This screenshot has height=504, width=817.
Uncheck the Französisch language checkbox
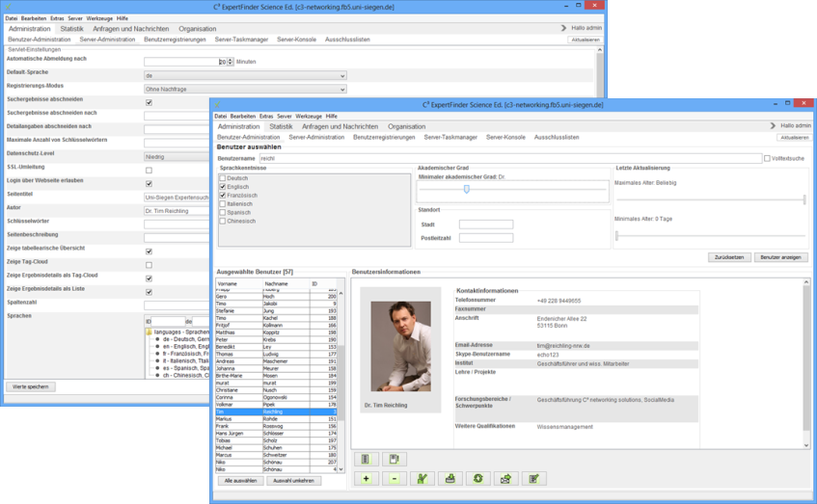click(223, 196)
